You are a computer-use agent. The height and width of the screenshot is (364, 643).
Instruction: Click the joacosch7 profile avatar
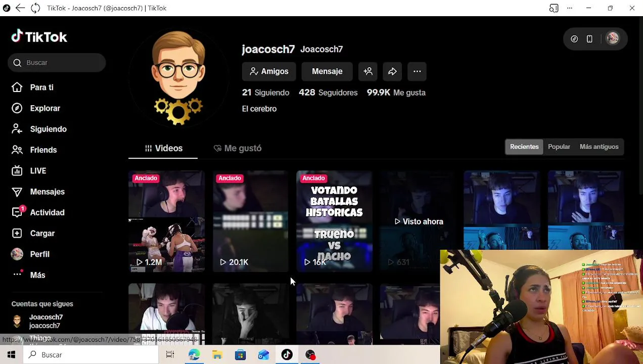click(178, 77)
